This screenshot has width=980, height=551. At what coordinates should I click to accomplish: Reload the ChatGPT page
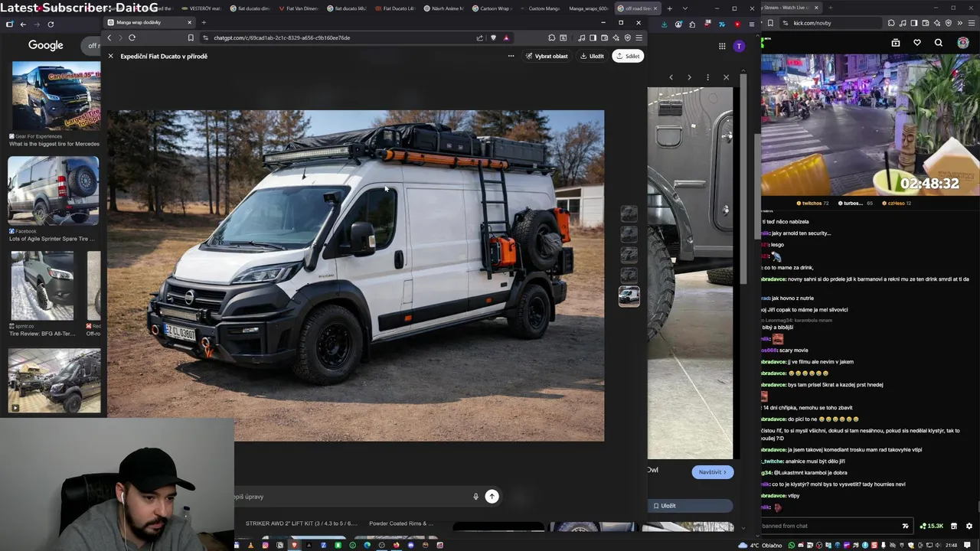coord(132,37)
